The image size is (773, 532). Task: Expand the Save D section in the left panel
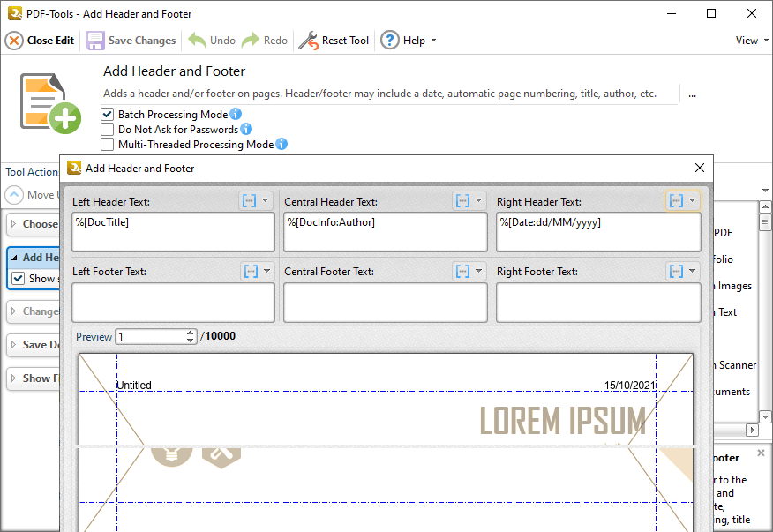tap(41, 344)
